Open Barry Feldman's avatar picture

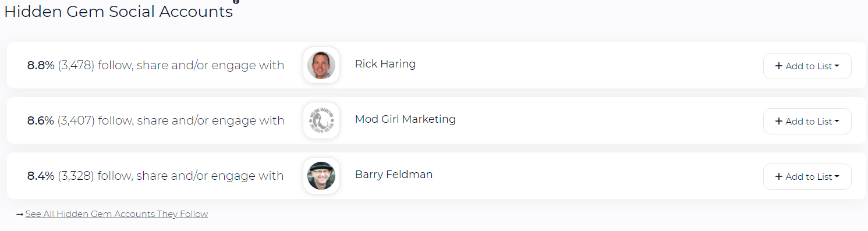(321, 176)
